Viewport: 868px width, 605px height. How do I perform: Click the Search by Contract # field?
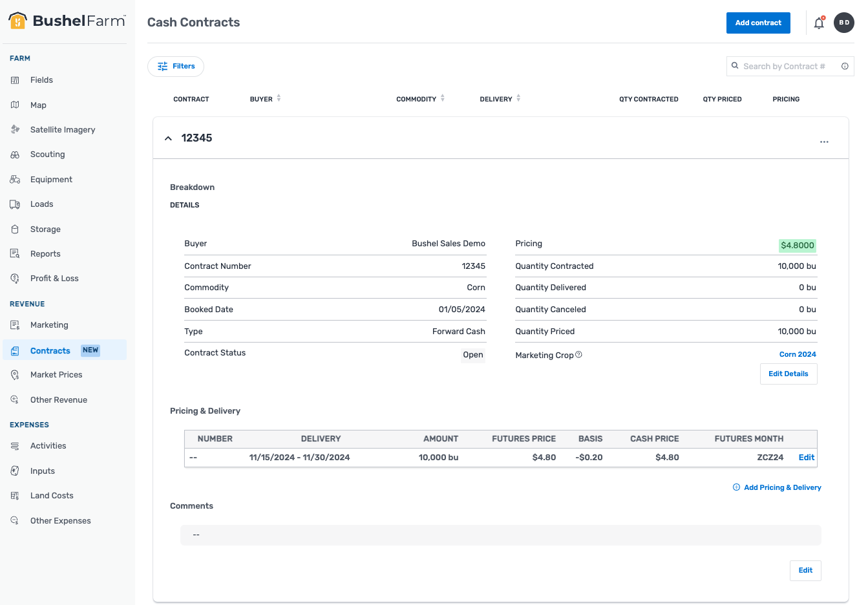790,66
